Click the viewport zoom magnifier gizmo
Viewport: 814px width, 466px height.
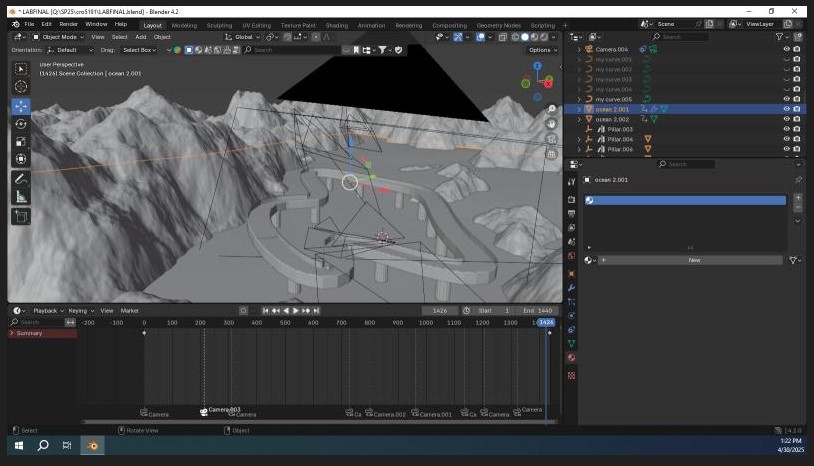[552, 109]
